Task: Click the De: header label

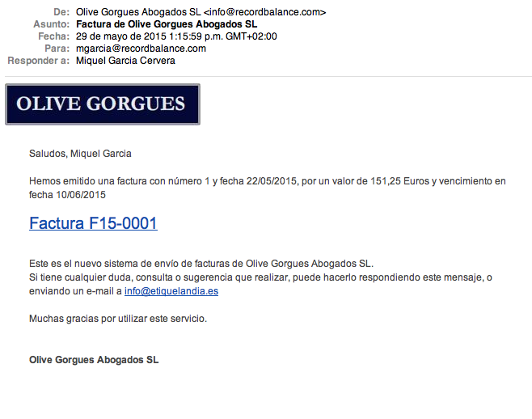Action: pyautogui.click(x=61, y=12)
